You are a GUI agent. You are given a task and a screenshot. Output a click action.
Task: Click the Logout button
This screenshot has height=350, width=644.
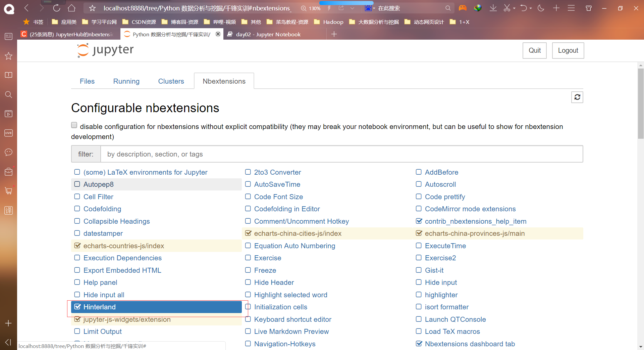tap(568, 50)
